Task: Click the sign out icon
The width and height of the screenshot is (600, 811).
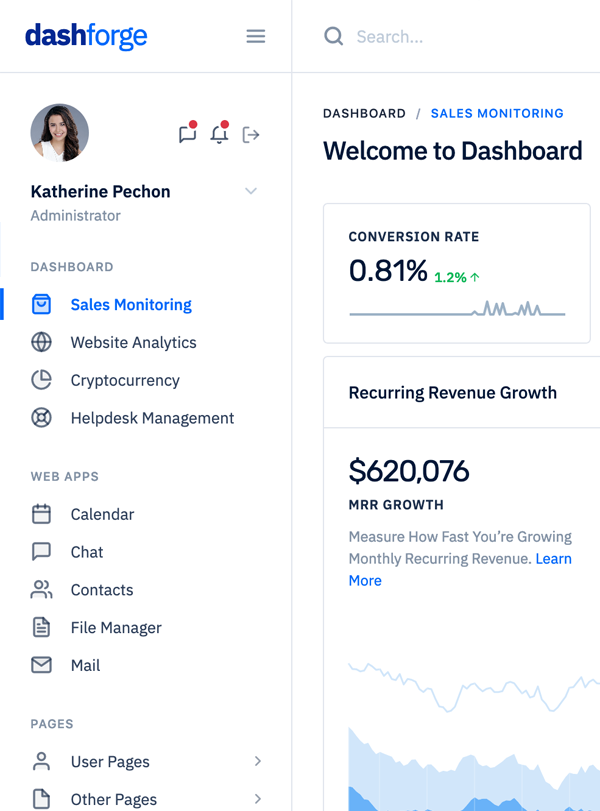Action: (x=251, y=134)
